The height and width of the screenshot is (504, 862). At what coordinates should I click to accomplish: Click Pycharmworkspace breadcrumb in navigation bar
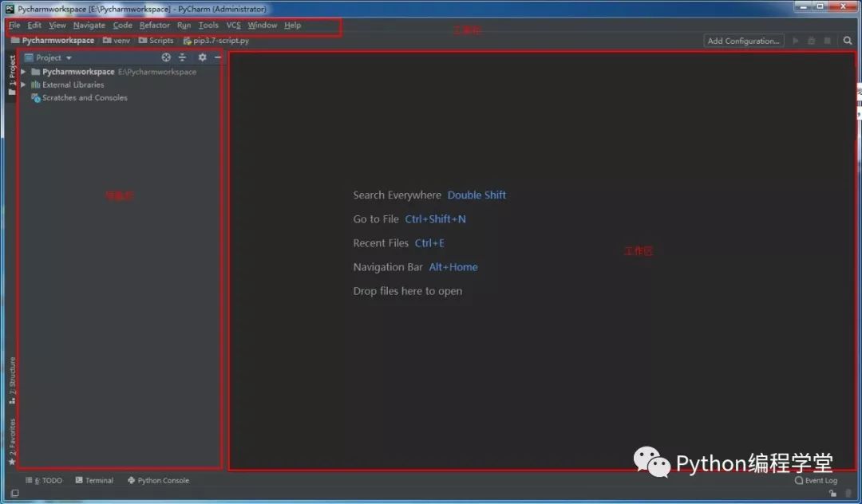point(53,41)
